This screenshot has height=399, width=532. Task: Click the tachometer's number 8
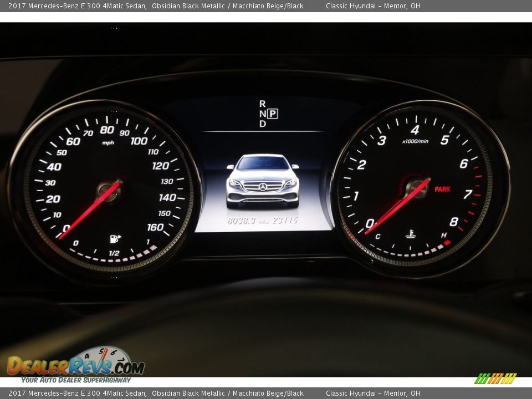(x=454, y=222)
